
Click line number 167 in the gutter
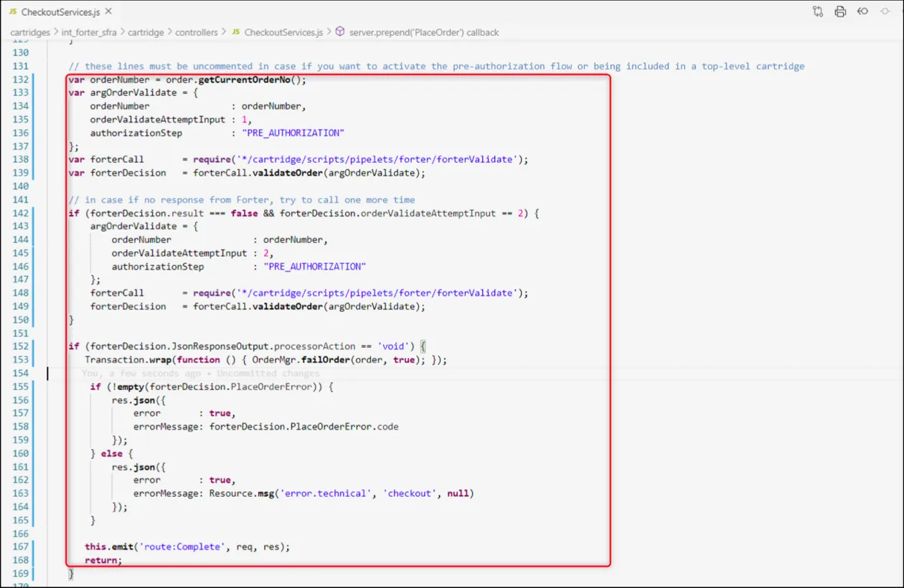pos(21,546)
